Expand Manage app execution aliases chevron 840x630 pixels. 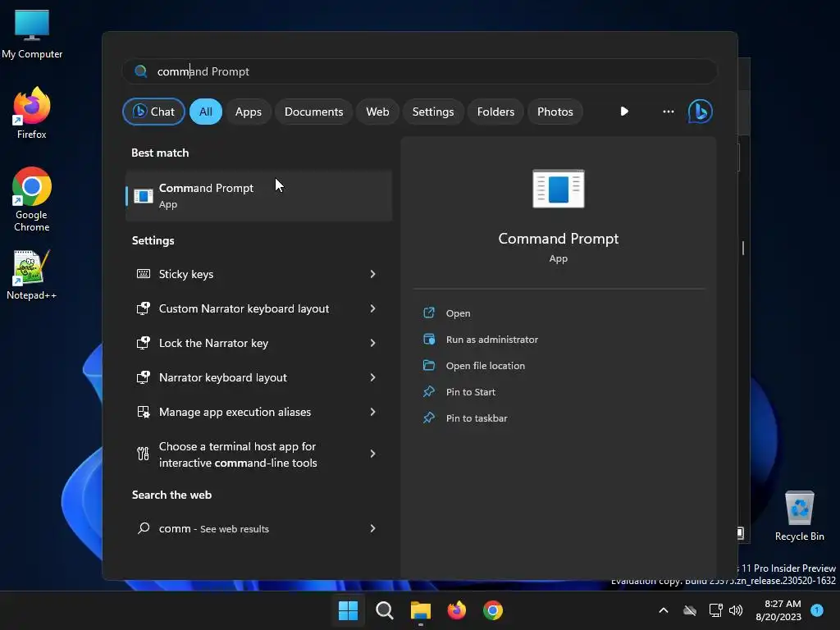point(372,412)
